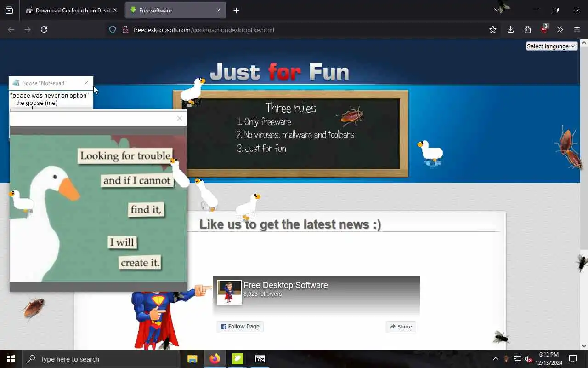
Task: Click the goose meme picture
Action: (x=98, y=208)
